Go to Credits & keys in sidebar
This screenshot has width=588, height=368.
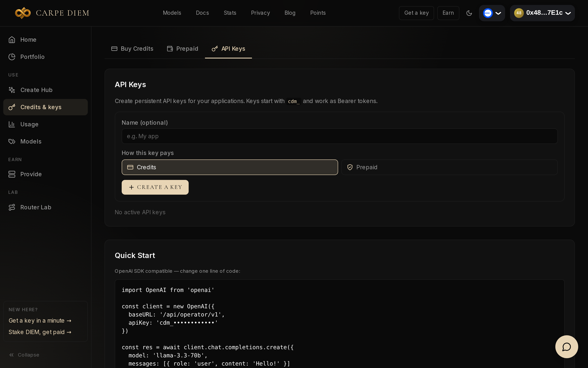click(46, 107)
